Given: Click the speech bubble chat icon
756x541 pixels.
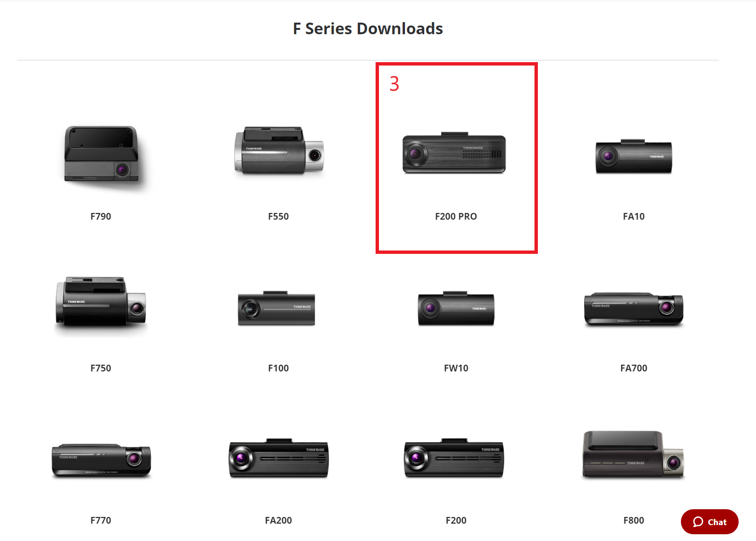Looking at the screenshot, I should pos(698,522).
